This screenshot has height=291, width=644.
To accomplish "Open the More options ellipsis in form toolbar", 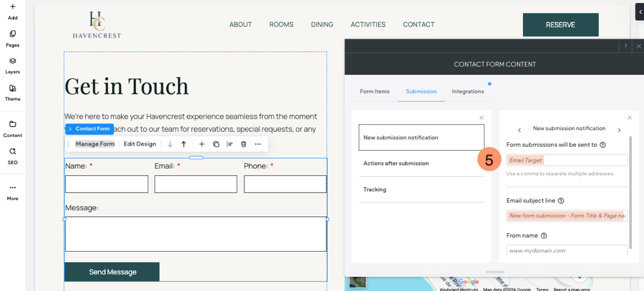I will tap(258, 144).
